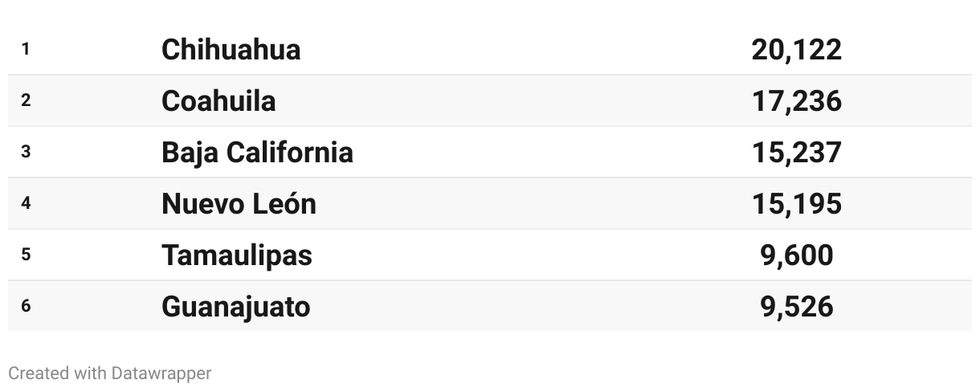Click the value 17,236

tap(797, 101)
